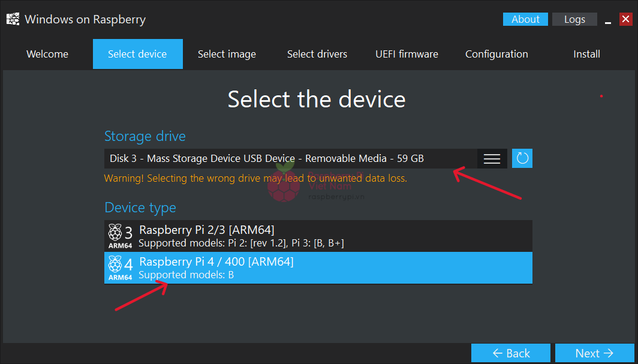Open the drive list hamburger menu
The width and height of the screenshot is (638, 364).
point(492,158)
